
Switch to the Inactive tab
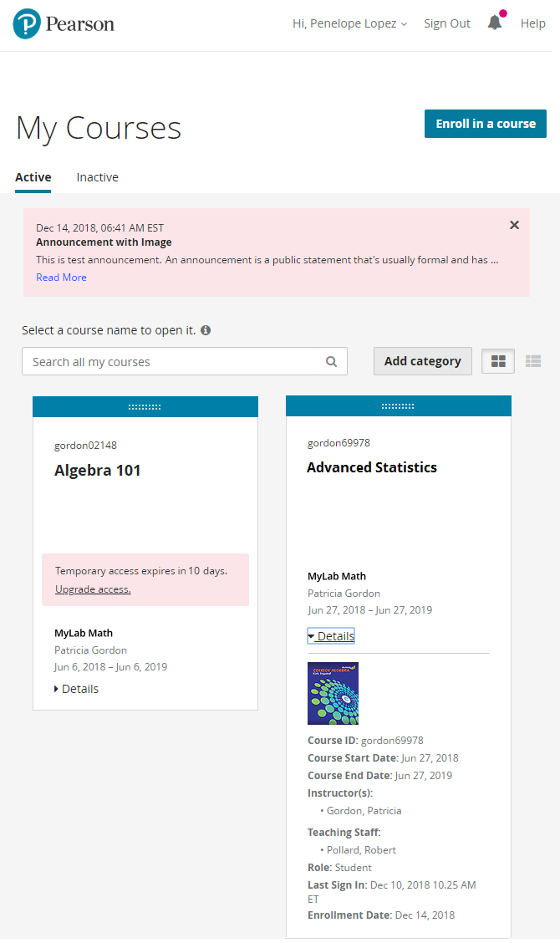pyautogui.click(x=97, y=177)
